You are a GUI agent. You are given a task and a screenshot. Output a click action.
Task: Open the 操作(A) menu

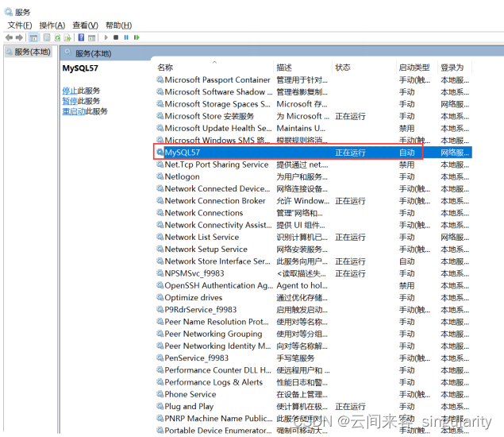click(x=52, y=25)
